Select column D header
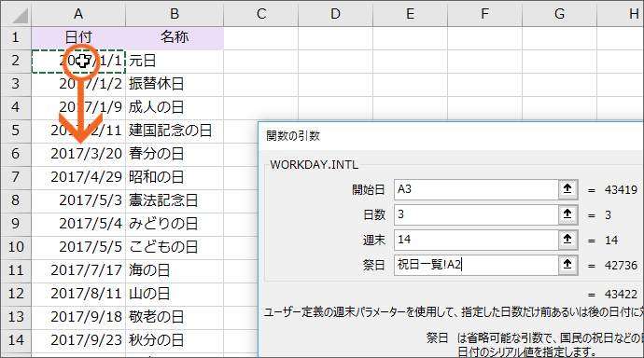The height and width of the screenshot is (358, 644). click(336, 14)
